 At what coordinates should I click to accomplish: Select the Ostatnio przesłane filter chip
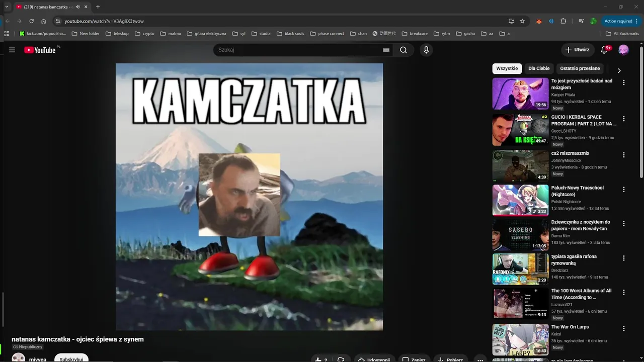pos(580,68)
